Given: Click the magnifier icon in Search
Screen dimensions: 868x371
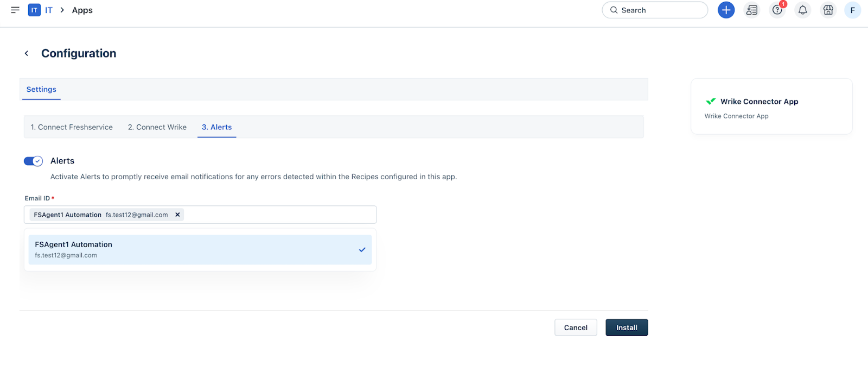Looking at the screenshot, I should [x=614, y=10].
